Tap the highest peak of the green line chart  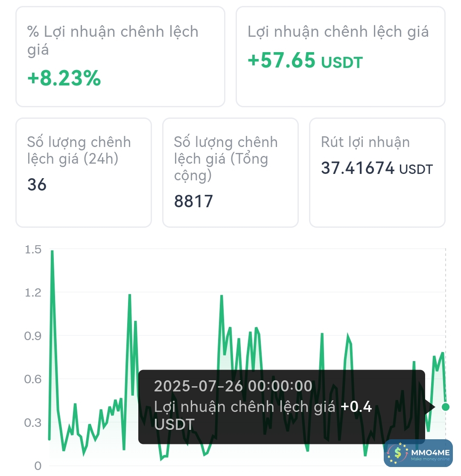(x=52, y=252)
